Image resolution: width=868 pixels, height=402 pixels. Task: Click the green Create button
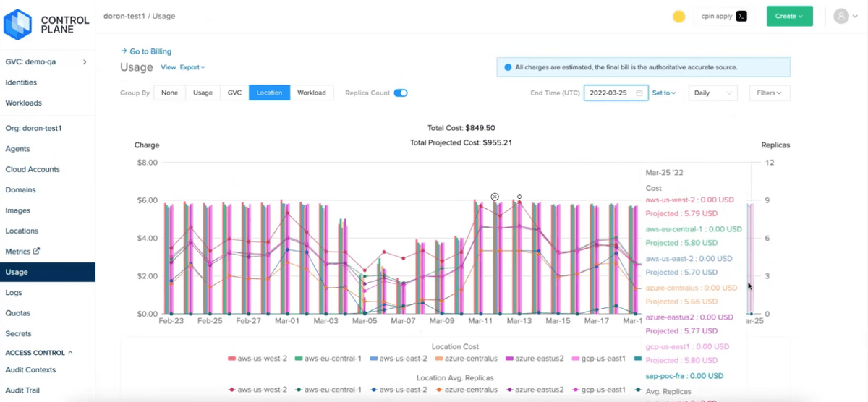click(x=789, y=16)
